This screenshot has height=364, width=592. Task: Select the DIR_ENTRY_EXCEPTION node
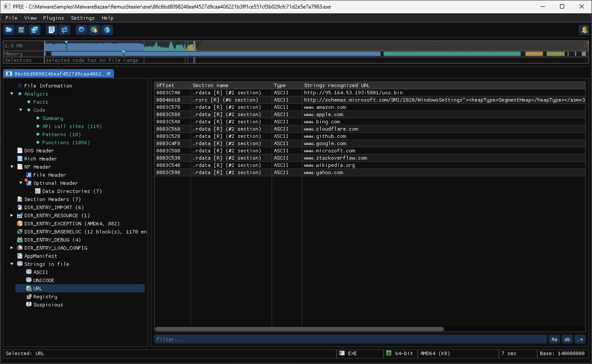point(72,224)
